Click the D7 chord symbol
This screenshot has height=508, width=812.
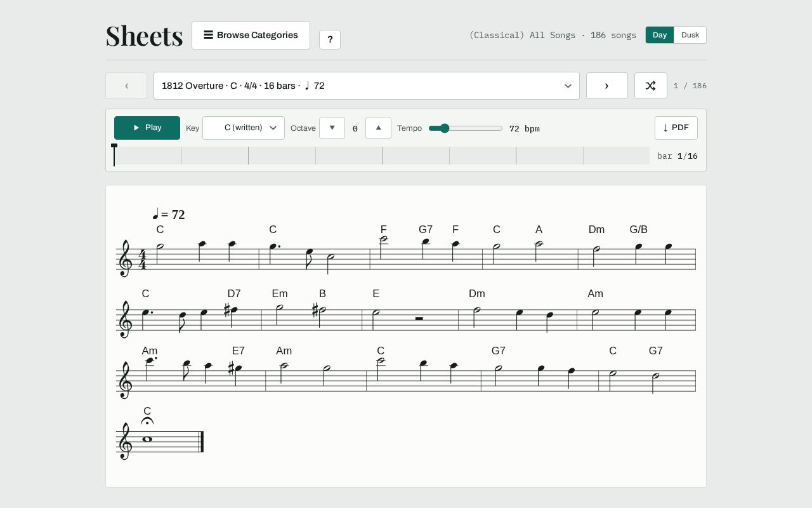click(234, 294)
